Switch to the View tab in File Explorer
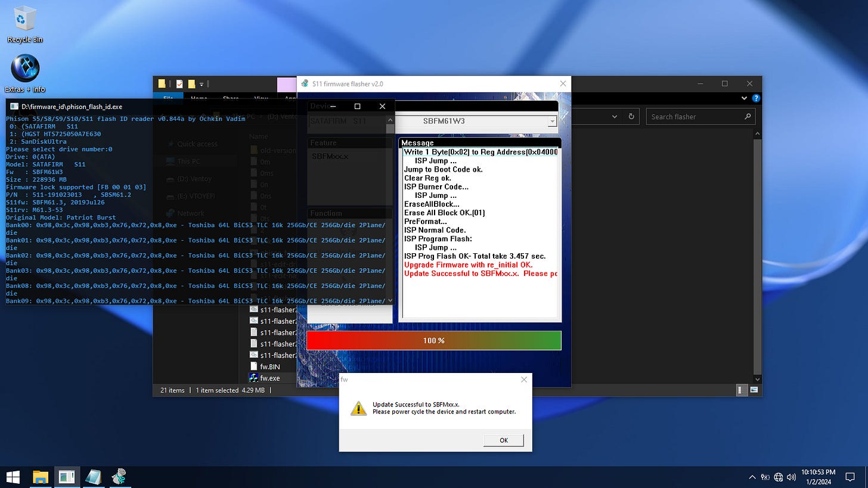The width and height of the screenshot is (868, 488). (261, 99)
